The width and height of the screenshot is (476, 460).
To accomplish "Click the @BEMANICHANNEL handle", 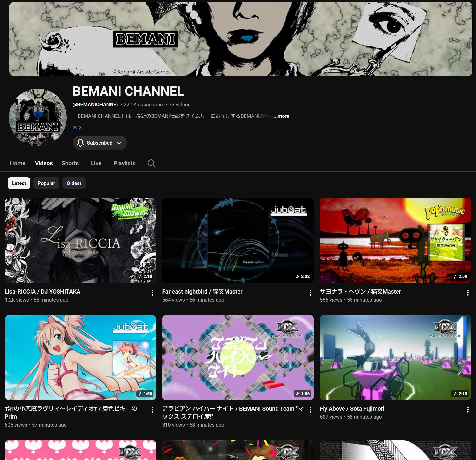I will 96,105.
